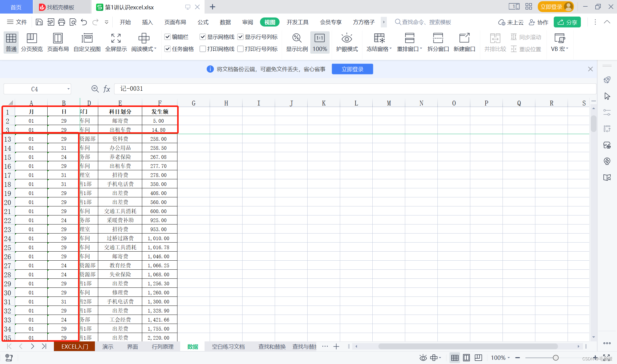Click 拆分窗口 split window

pyautogui.click(x=438, y=43)
